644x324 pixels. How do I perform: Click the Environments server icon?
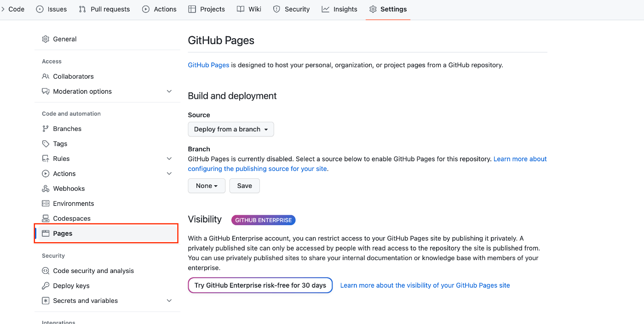46,204
